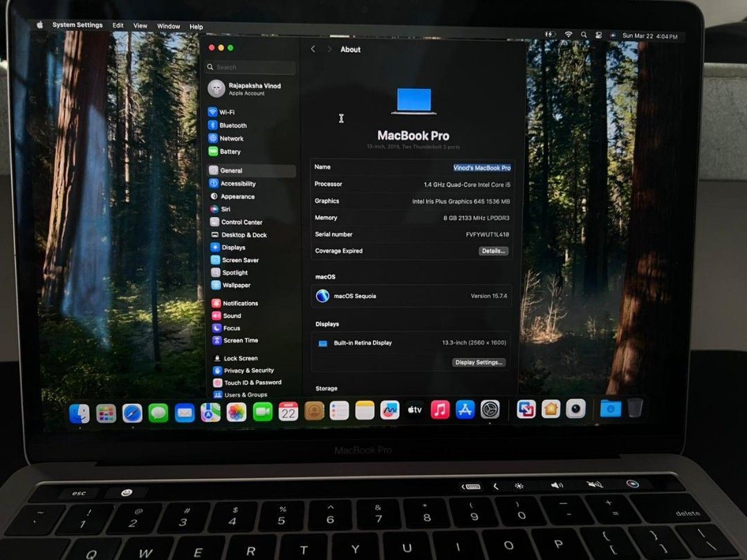
Task: Select General in the sidebar
Action: [252, 171]
